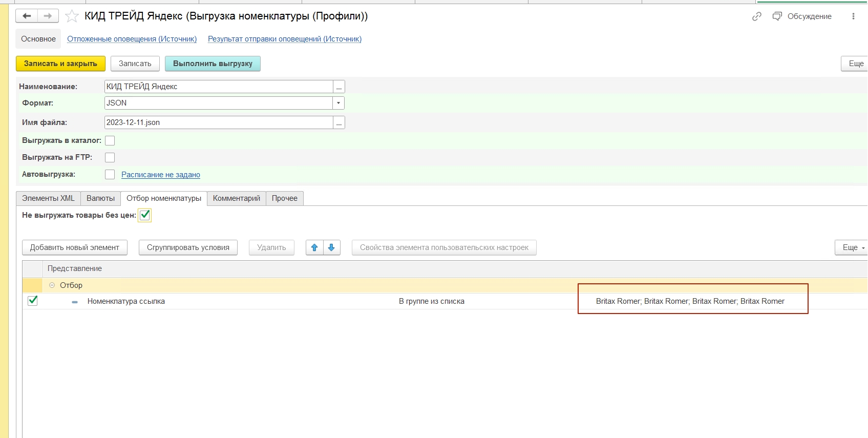Switch to the Валюты tab
868x438 pixels.
tap(100, 198)
